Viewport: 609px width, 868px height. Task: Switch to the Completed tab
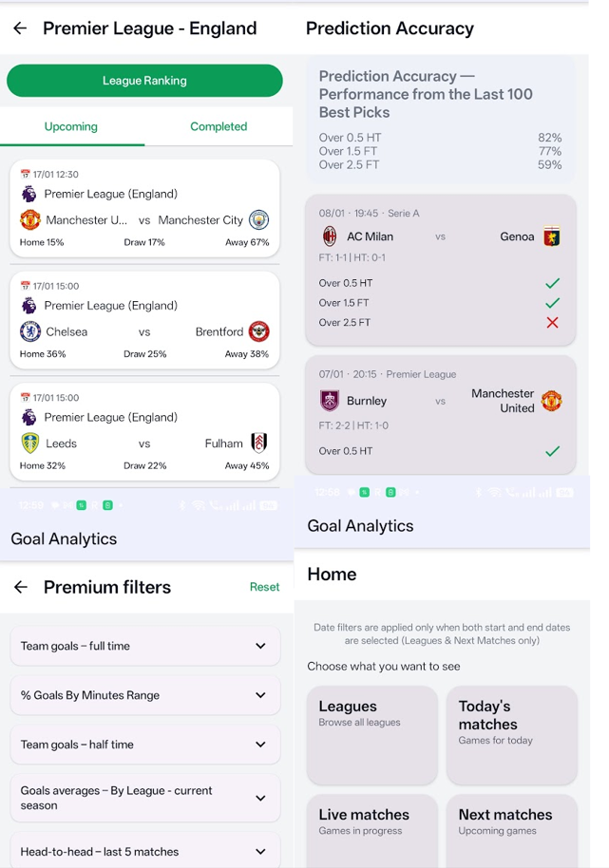[219, 126]
